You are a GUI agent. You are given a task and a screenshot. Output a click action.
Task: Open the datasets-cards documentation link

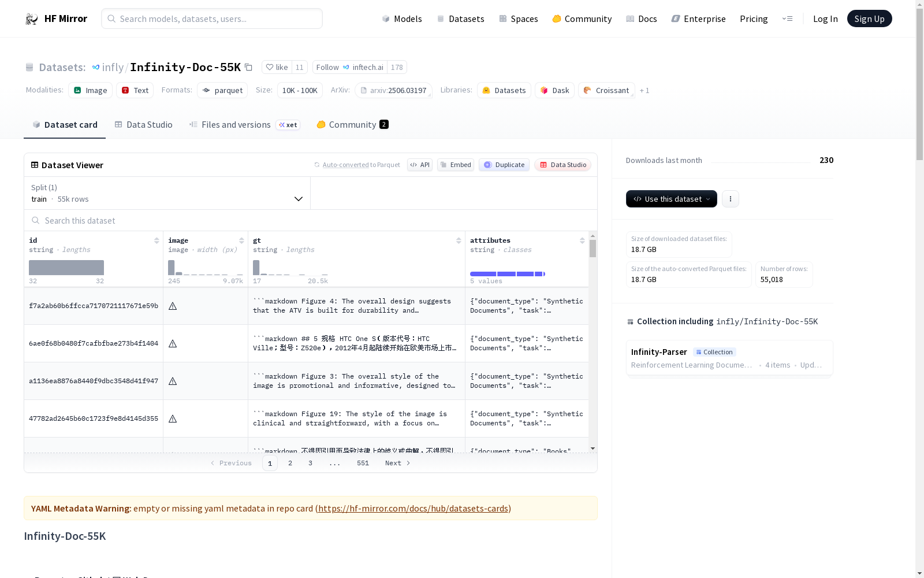click(x=413, y=509)
